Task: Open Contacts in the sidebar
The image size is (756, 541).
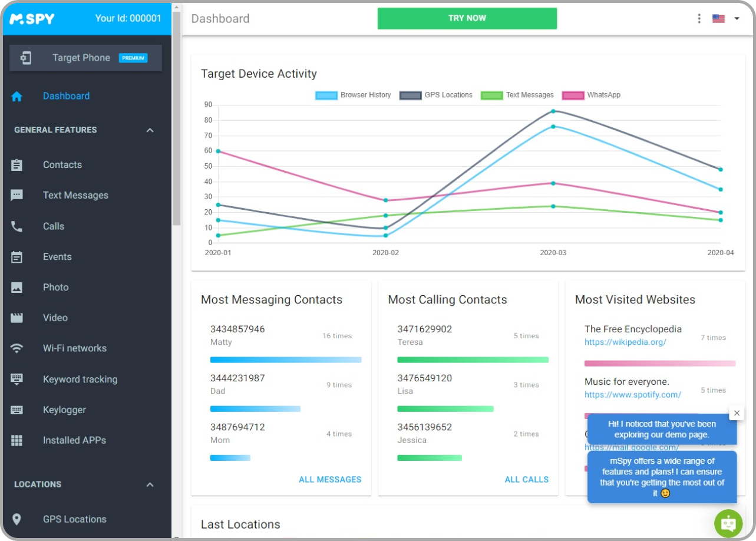Action: point(62,165)
